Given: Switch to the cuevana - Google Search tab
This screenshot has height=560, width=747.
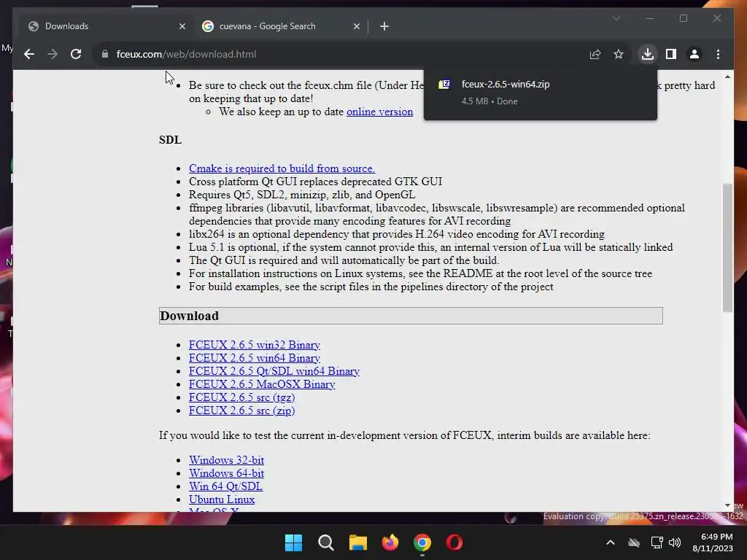Looking at the screenshot, I should pos(281,26).
